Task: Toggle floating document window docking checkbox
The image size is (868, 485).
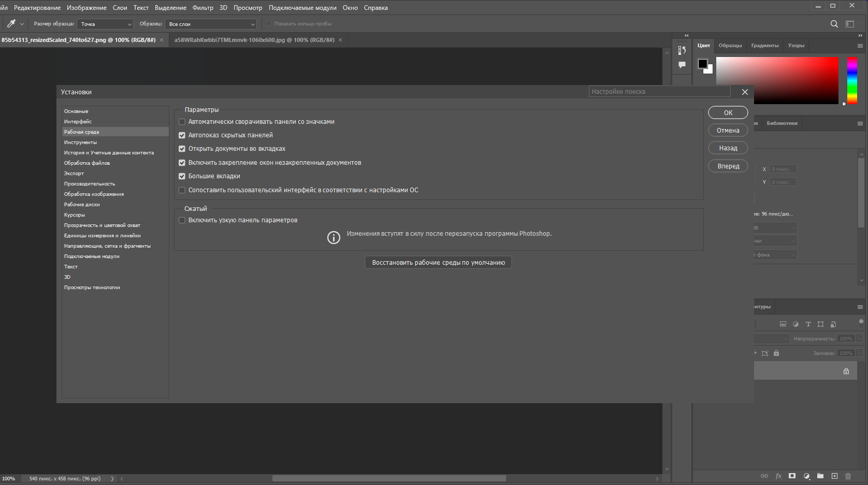Action: tap(182, 163)
